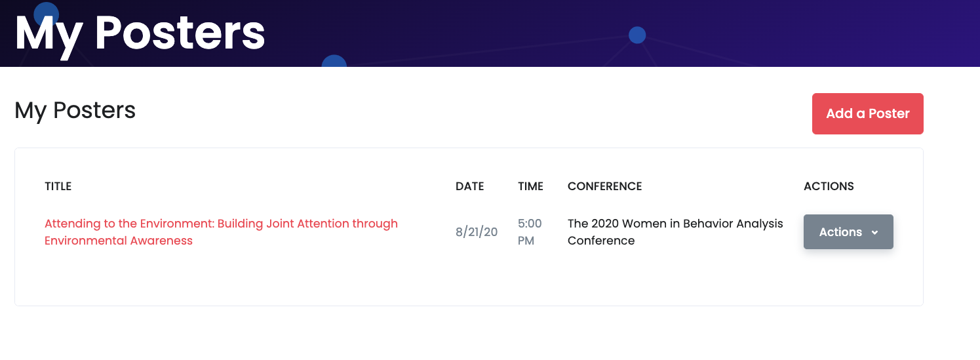
Task: Select the TITLE column header
Action: tap(58, 186)
